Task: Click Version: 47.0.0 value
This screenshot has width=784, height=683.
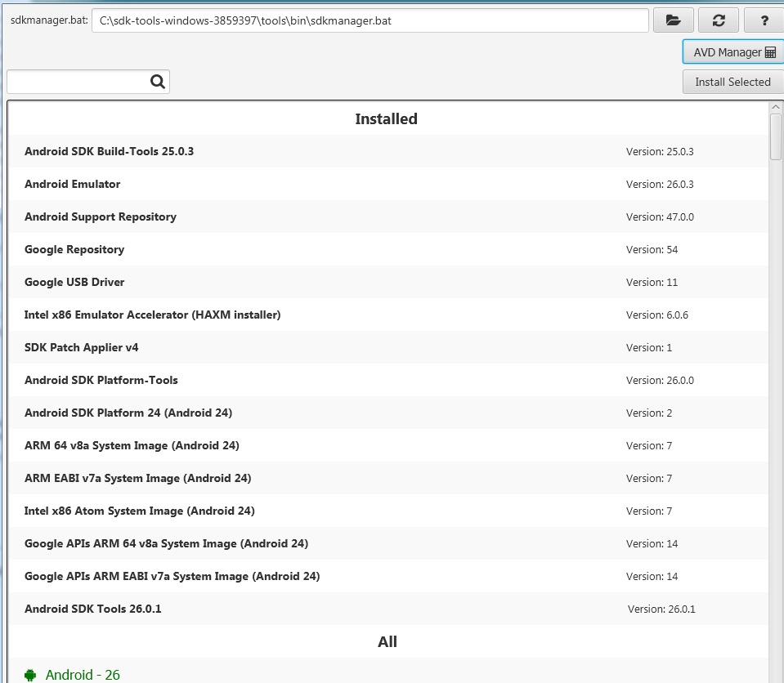Action: coord(660,217)
